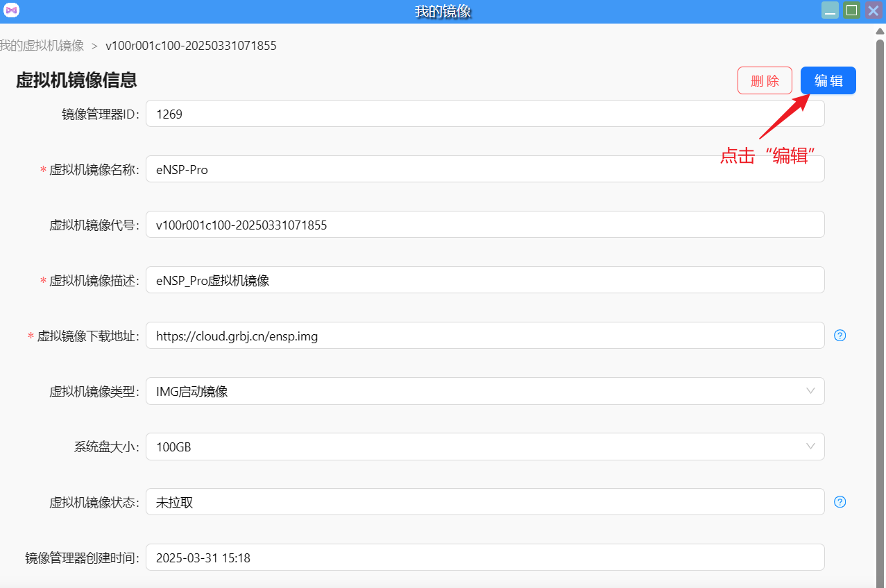Click the 镜像管理器ID label

(x=101, y=114)
